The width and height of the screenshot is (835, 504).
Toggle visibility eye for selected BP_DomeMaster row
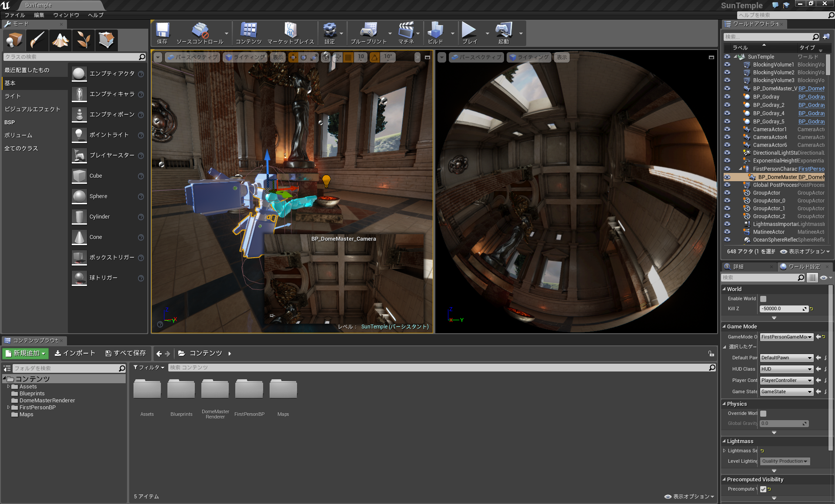[727, 177]
